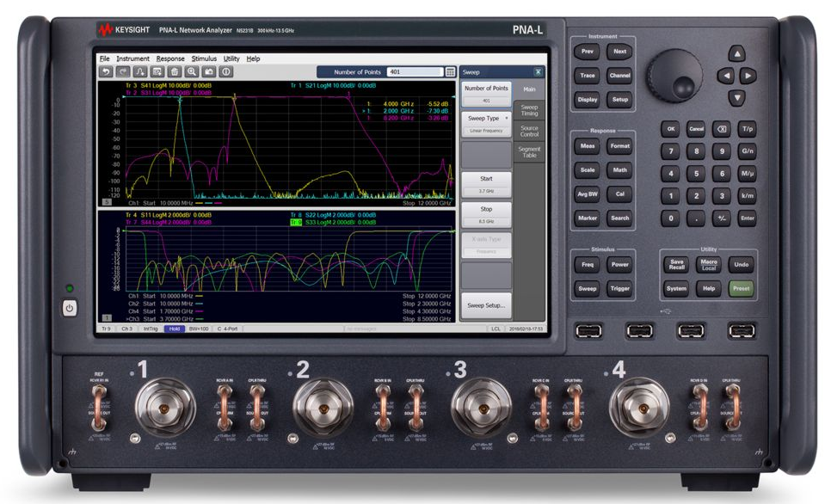
Task: Hit the backspace key on the numeric keypad
Action: tap(722, 129)
